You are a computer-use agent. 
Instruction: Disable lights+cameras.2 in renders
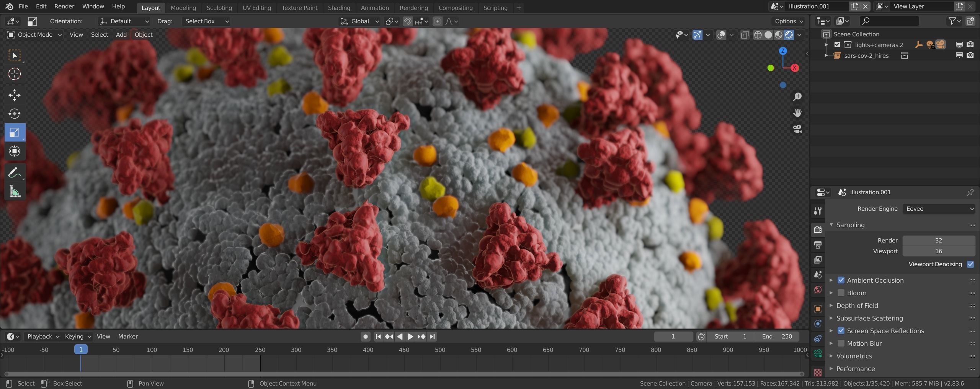click(x=970, y=45)
